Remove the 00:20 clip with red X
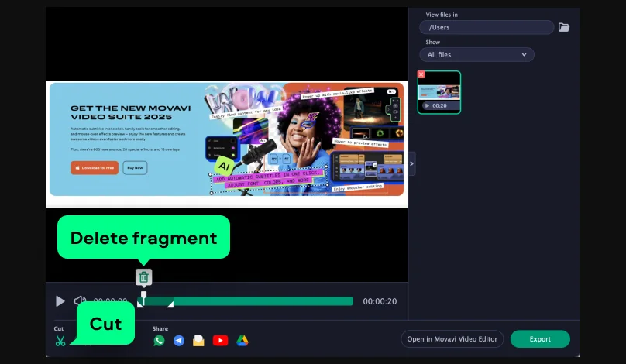 [421, 74]
